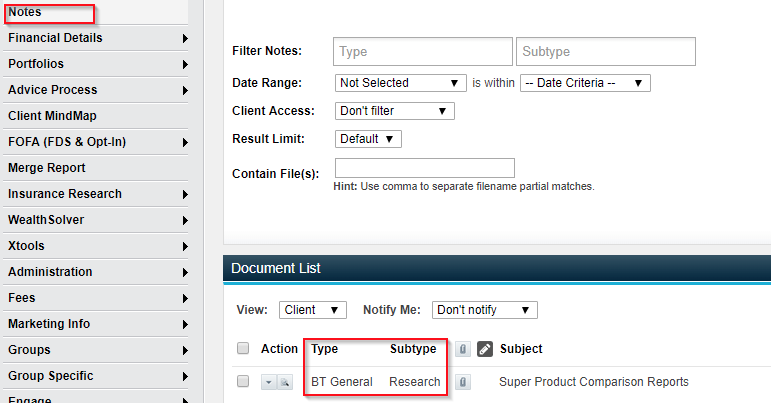Expand Advice Process submenu arrow
This screenshot has width=771, height=403.
click(185, 90)
